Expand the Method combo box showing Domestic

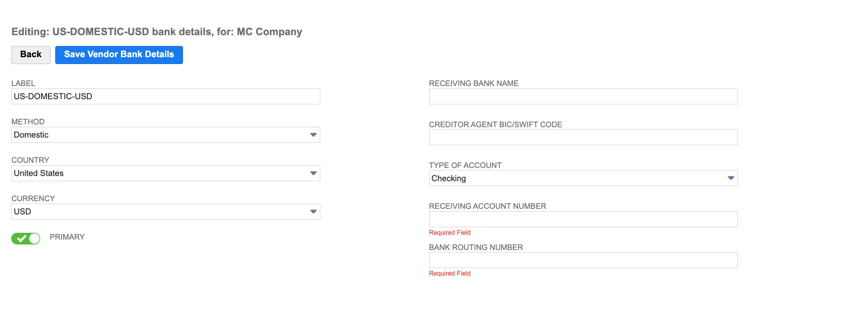click(x=166, y=135)
